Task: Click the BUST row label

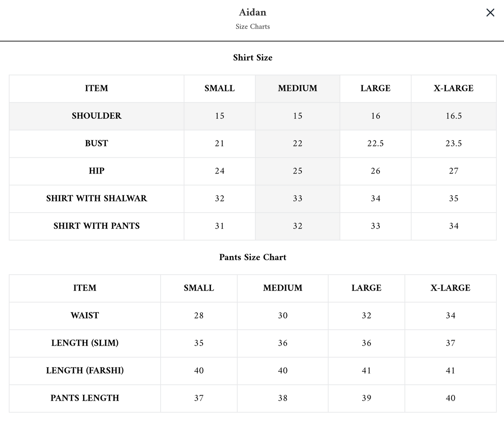Action: 97,143
